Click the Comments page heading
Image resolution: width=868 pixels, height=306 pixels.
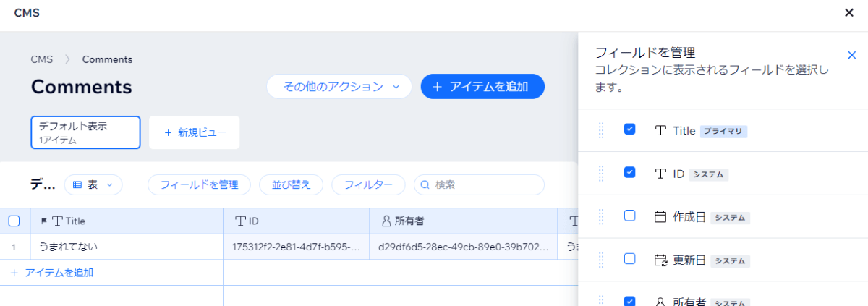coord(81,87)
